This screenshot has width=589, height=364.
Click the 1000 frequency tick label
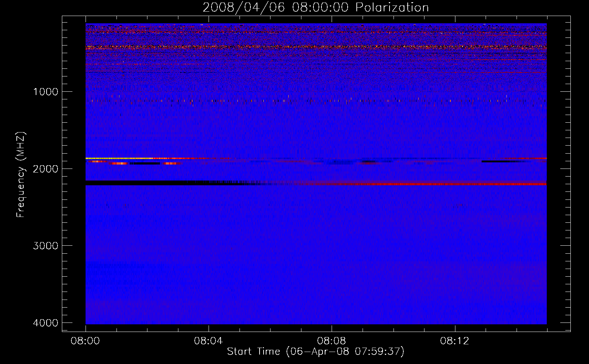pyautogui.click(x=46, y=91)
